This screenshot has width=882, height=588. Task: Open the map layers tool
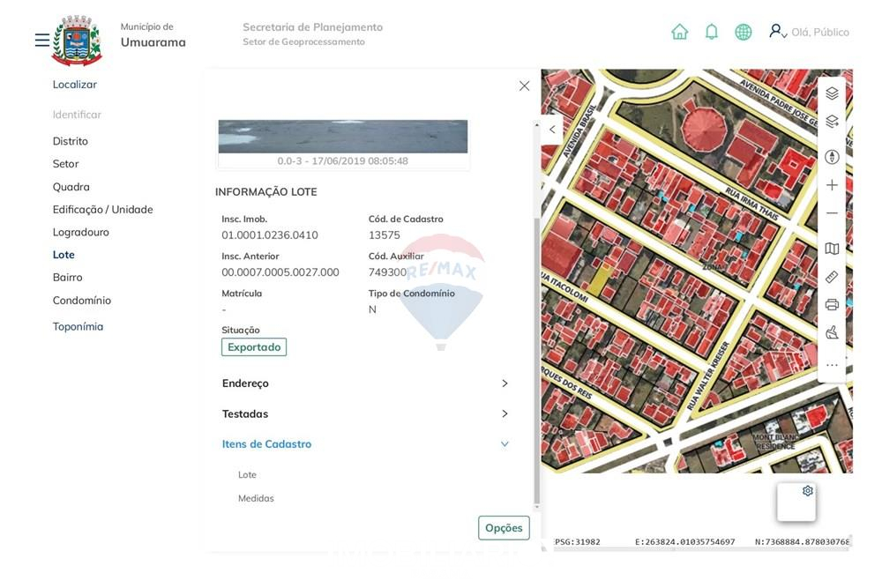[x=832, y=93]
